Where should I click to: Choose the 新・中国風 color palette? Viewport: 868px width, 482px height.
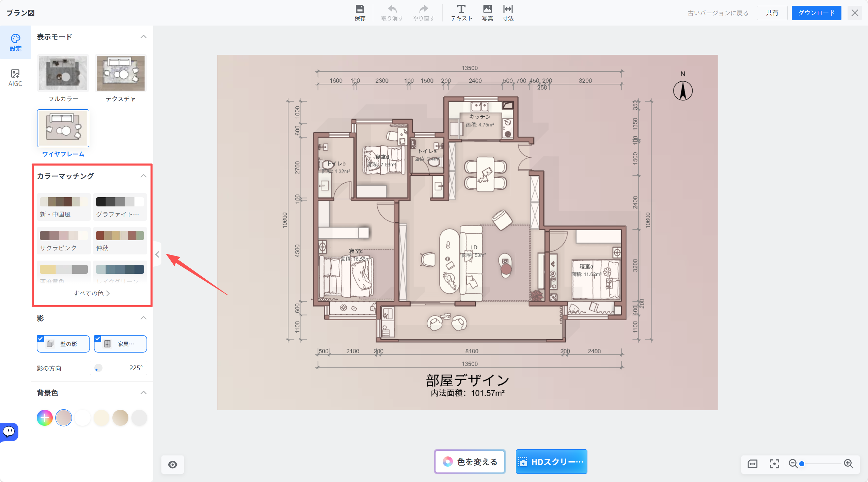64,207
